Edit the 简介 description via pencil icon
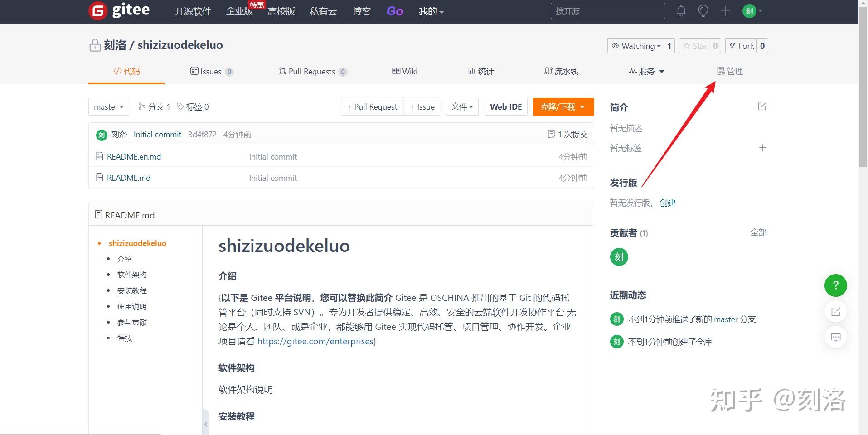 point(762,106)
